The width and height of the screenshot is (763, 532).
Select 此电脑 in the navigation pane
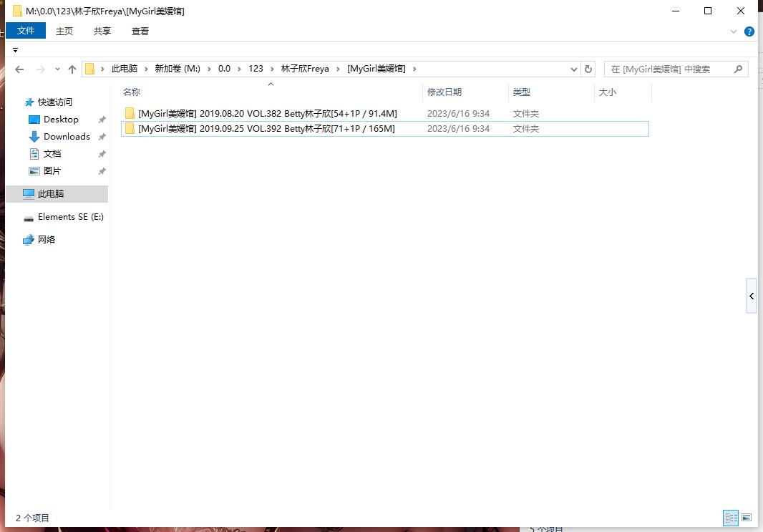(x=57, y=194)
